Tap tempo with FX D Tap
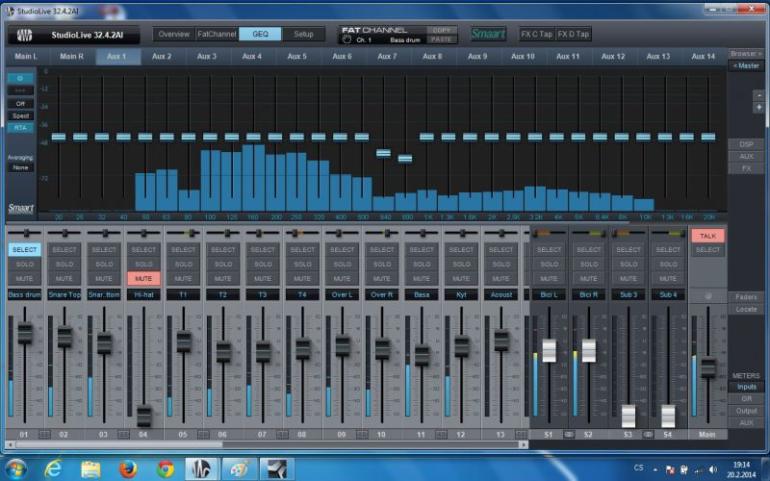 tap(573, 34)
